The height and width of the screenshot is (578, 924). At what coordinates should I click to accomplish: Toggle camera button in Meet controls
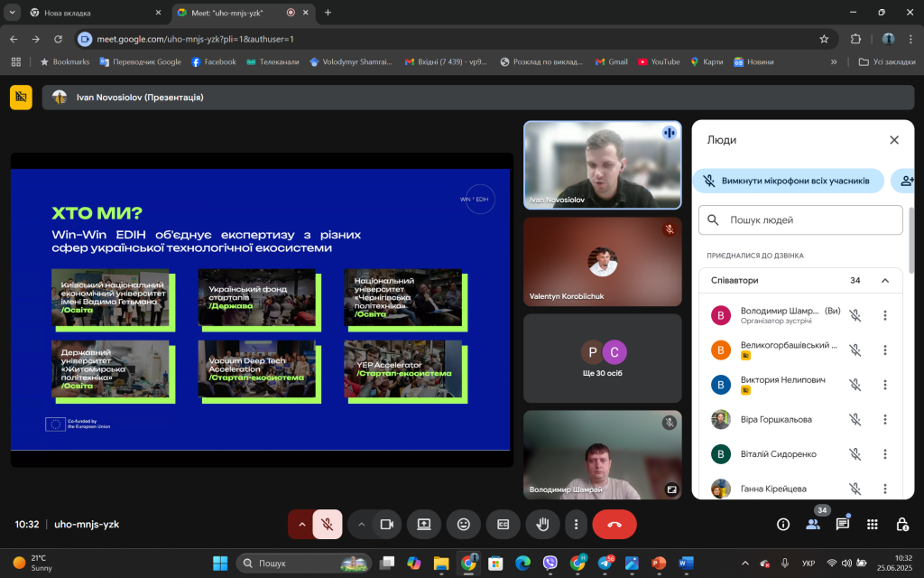[x=386, y=525]
